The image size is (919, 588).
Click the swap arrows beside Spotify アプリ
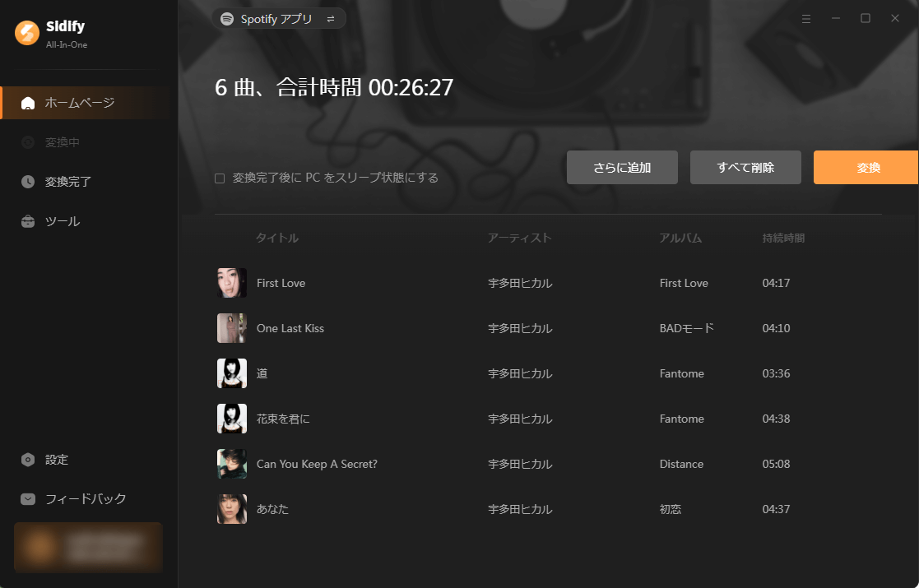[331, 19]
